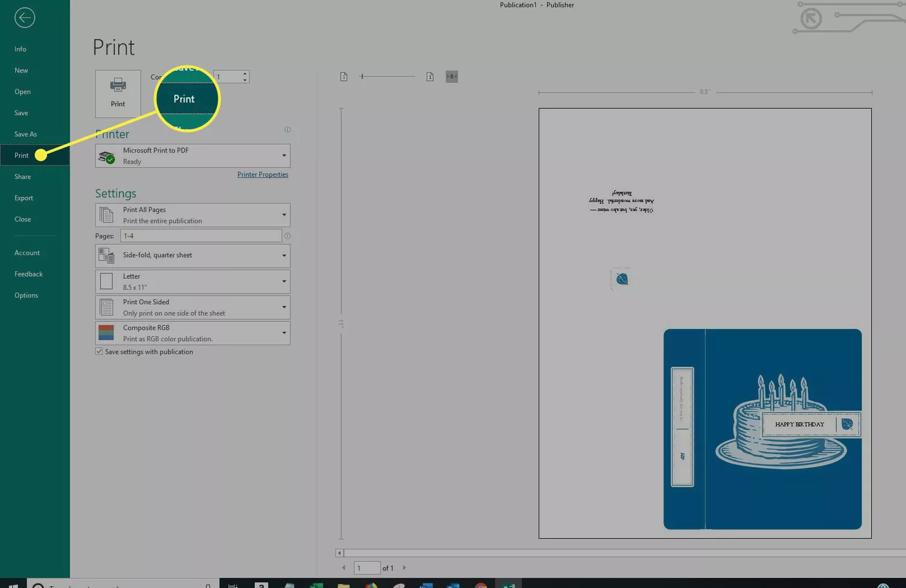Click the info icon next to the Pages field
Screen dimensions: 906x588
288,236
